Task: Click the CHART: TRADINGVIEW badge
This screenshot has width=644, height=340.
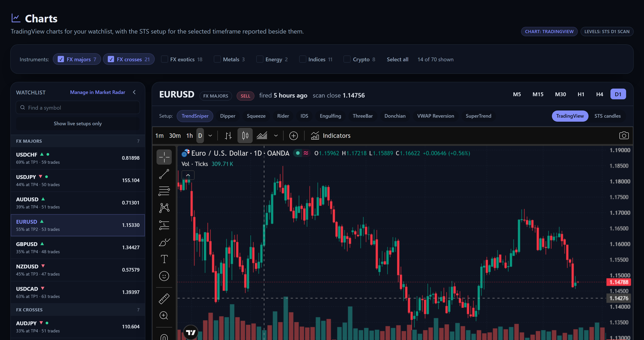Action: point(549,32)
